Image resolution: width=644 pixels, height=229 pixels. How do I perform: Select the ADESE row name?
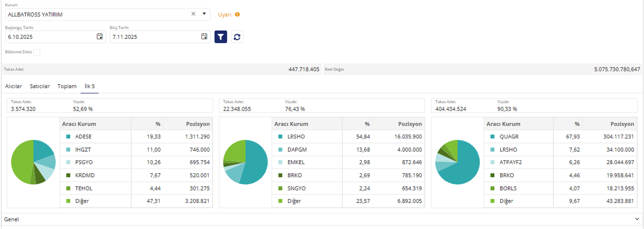pyautogui.click(x=84, y=137)
